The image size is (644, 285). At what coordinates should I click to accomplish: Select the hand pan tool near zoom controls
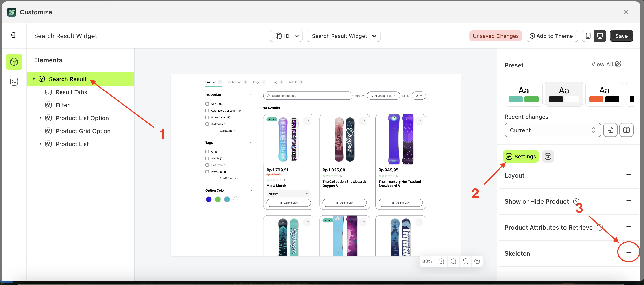click(x=465, y=261)
